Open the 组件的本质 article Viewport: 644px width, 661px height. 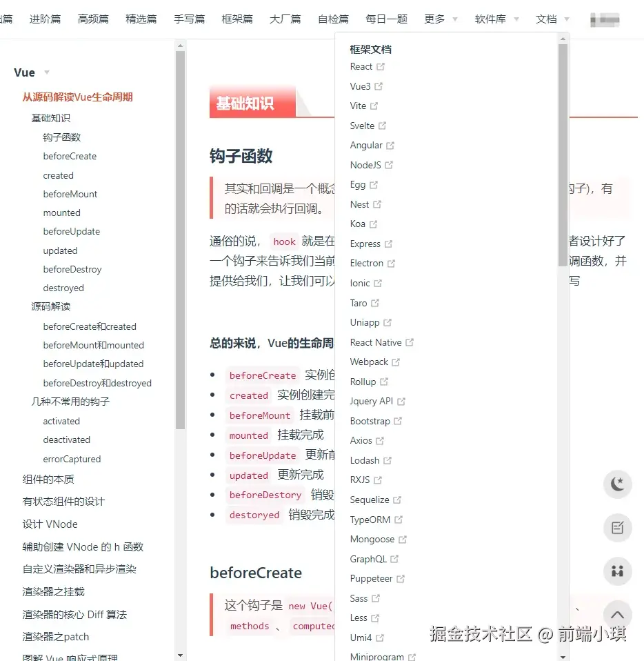coord(48,480)
